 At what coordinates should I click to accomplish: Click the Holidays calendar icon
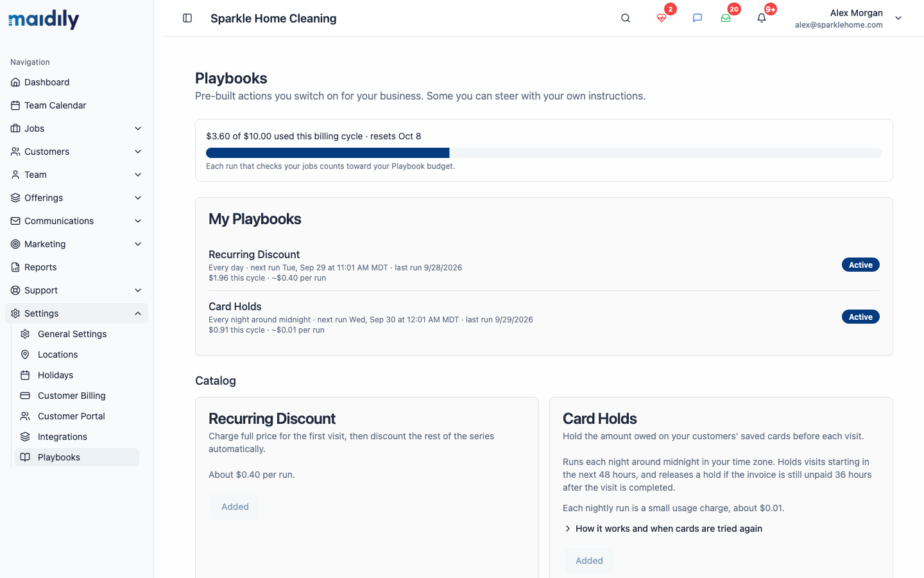(x=25, y=375)
